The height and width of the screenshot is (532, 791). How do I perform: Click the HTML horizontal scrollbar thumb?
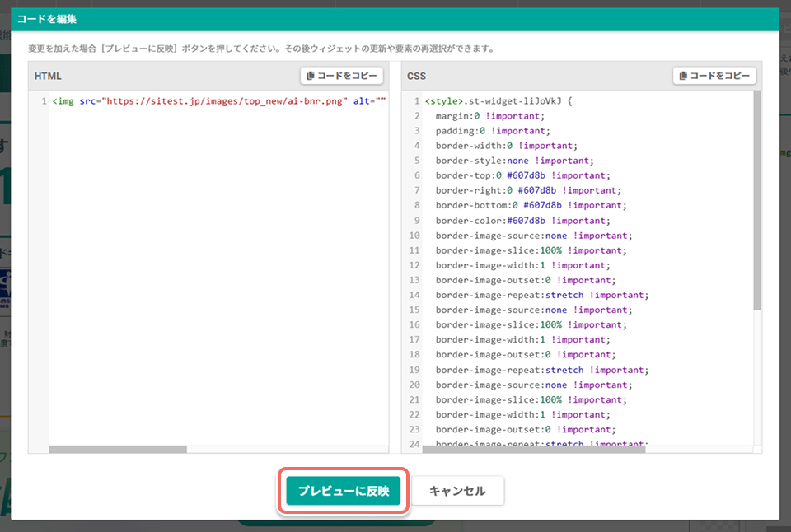tap(118, 449)
